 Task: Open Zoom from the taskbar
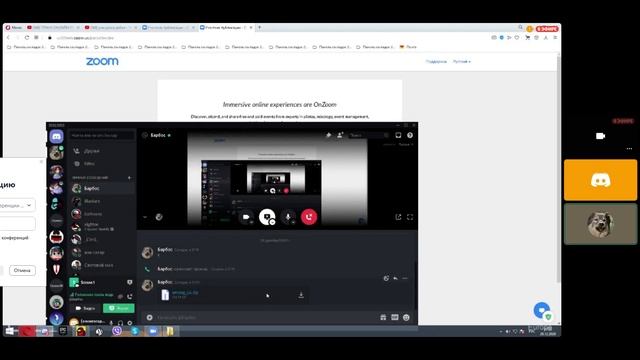153,331
